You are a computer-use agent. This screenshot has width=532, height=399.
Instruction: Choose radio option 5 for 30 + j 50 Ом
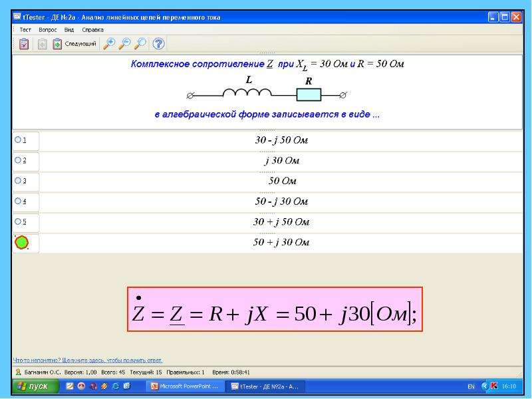(18, 221)
